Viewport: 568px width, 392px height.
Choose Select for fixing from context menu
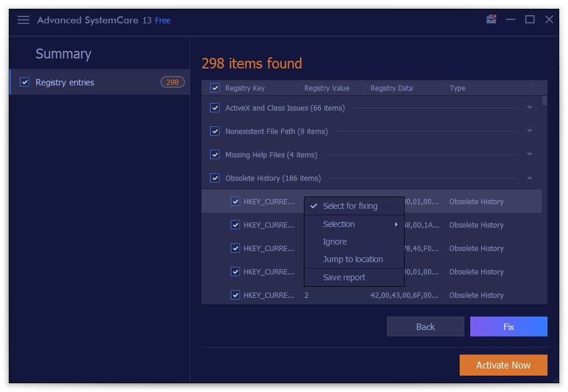[354, 206]
